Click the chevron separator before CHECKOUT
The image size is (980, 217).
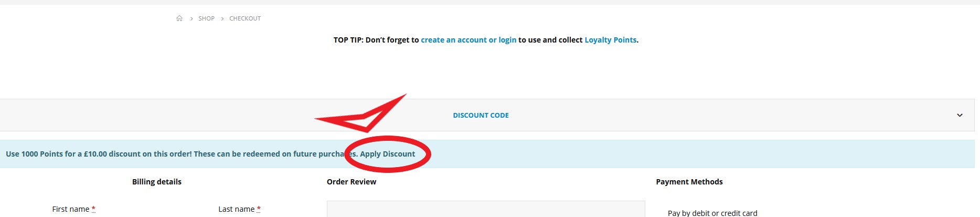[x=222, y=19]
